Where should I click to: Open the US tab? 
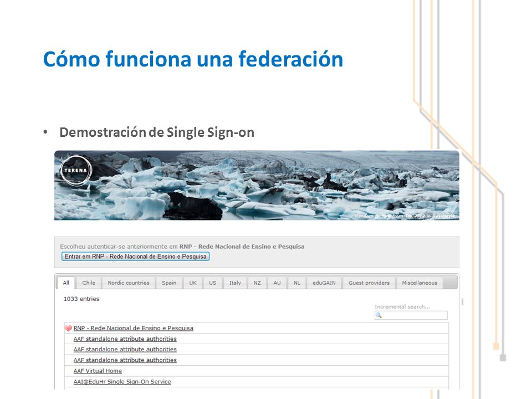tap(212, 283)
